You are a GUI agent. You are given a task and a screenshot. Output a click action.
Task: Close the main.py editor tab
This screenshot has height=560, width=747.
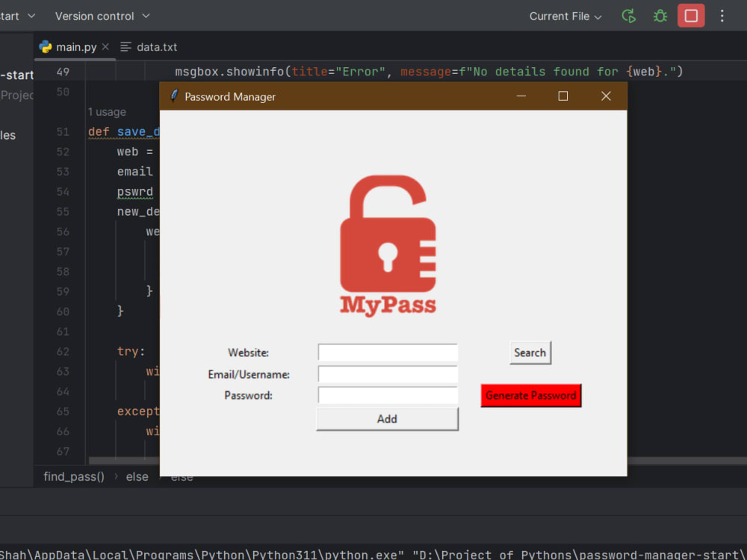point(105,46)
